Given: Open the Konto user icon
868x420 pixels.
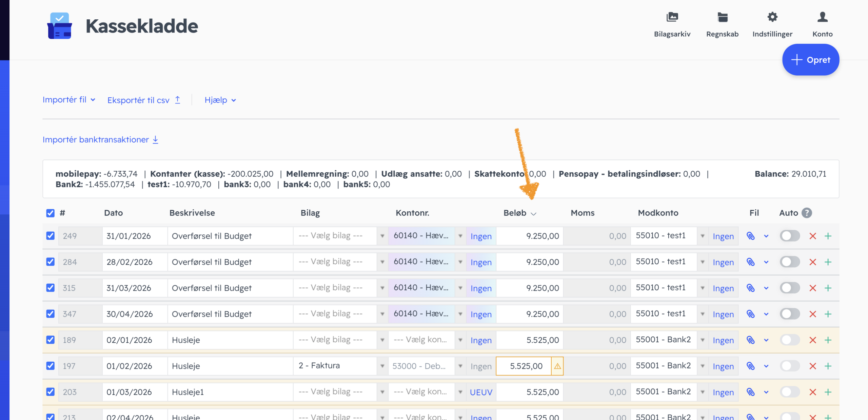Looking at the screenshot, I should coord(822,17).
